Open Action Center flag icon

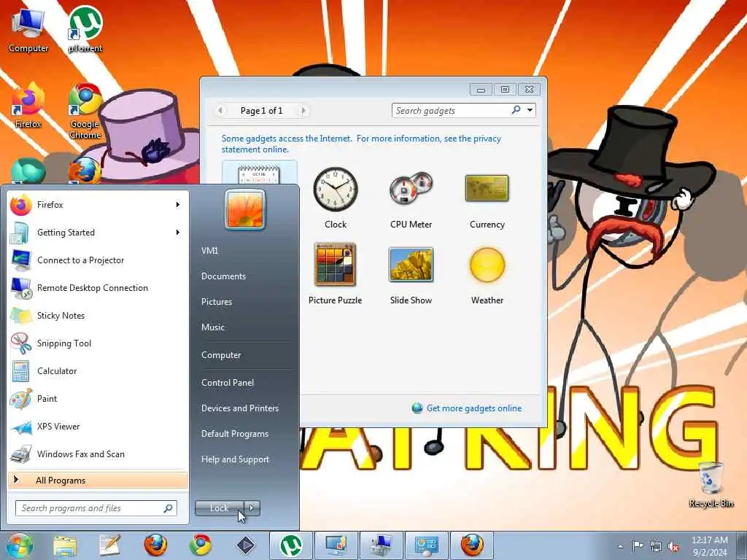[638, 546]
